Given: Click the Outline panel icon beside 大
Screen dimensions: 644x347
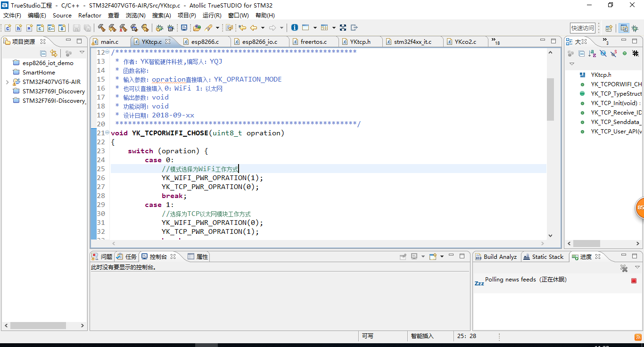Looking at the screenshot, I should (x=569, y=42).
